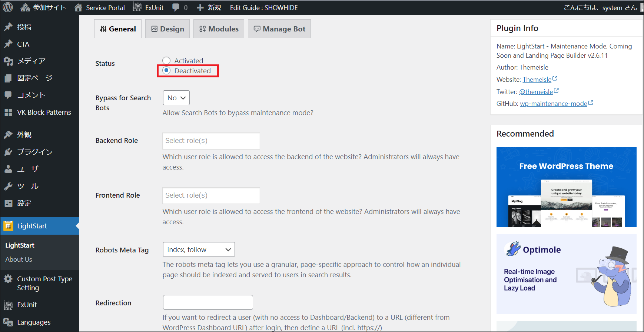
Task: Open the Free WordPress Theme banner
Action: pos(567,187)
